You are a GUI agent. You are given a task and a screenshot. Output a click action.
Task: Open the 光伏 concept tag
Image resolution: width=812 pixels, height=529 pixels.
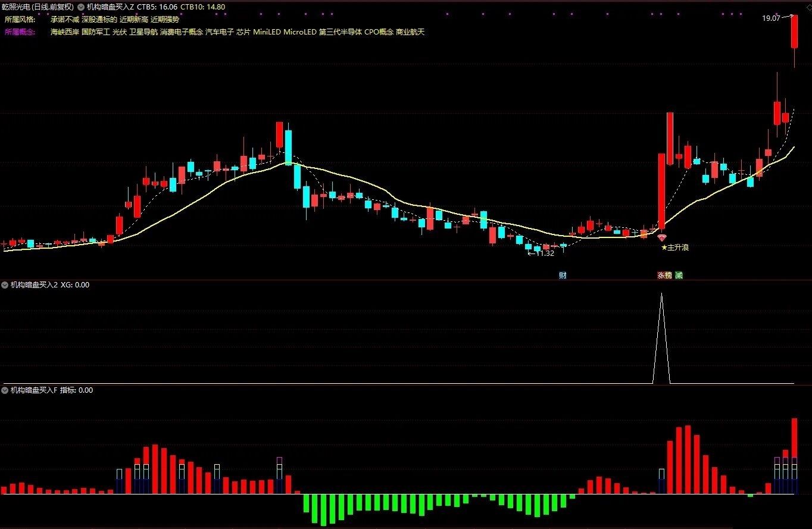(120, 32)
